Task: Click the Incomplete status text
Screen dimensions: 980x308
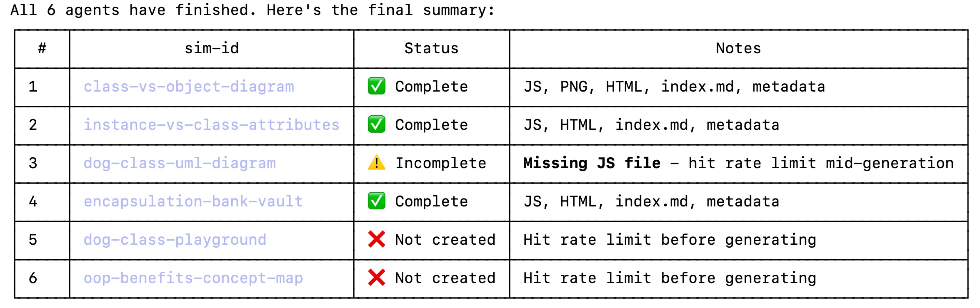Action: [441, 164]
